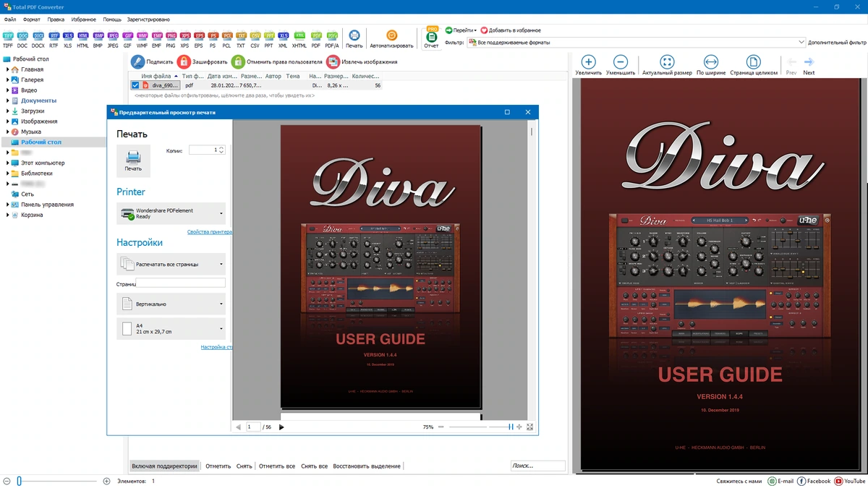Open the Правка menu
Image resolution: width=868 pixels, height=488 pixels.
point(56,20)
